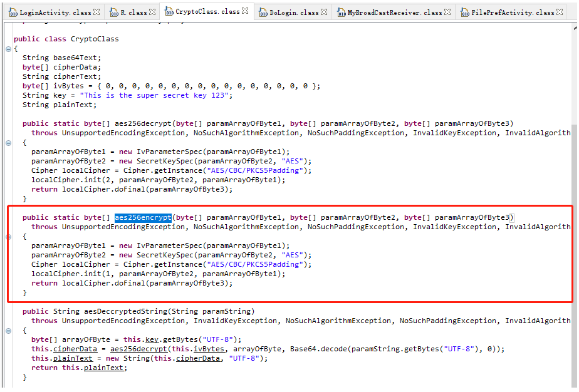Click the vertical scrollbar on the right
The height and width of the screenshot is (392, 579).
pyautogui.click(x=574, y=188)
